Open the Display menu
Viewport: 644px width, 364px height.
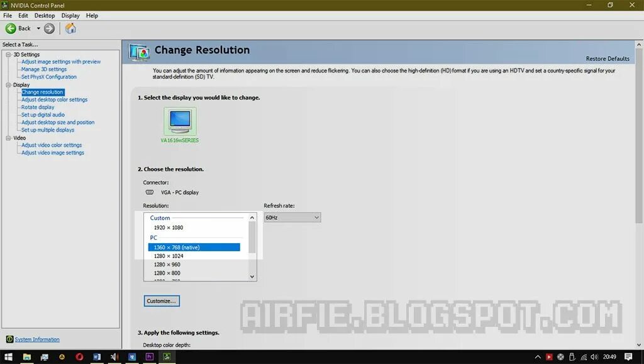click(70, 16)
